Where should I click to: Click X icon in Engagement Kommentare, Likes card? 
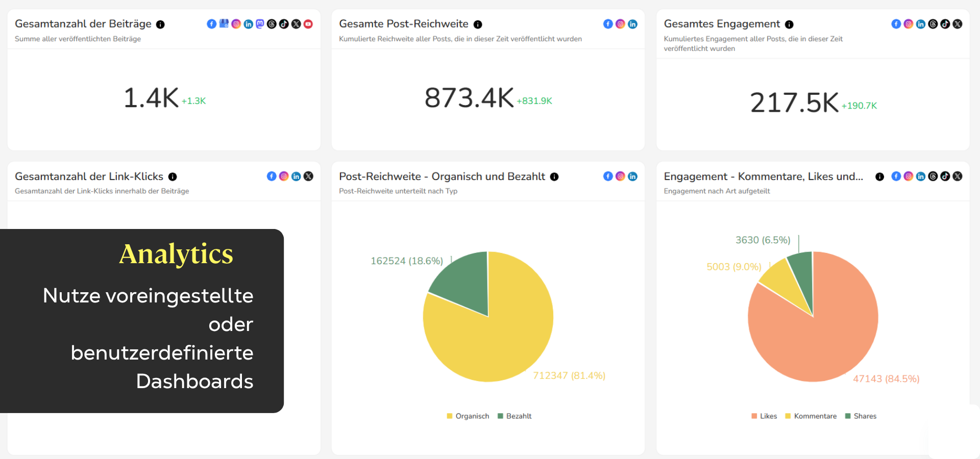(958, 176)
